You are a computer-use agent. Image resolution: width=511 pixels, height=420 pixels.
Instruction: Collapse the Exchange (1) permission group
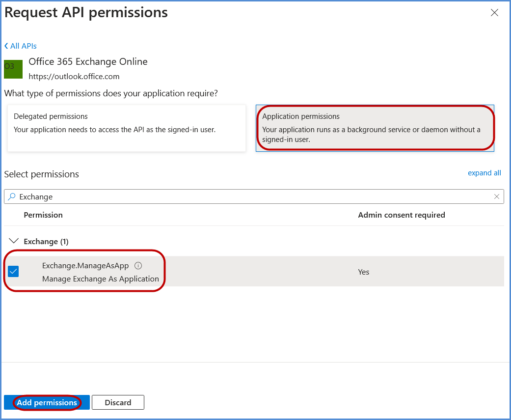[x=14, y=241]
